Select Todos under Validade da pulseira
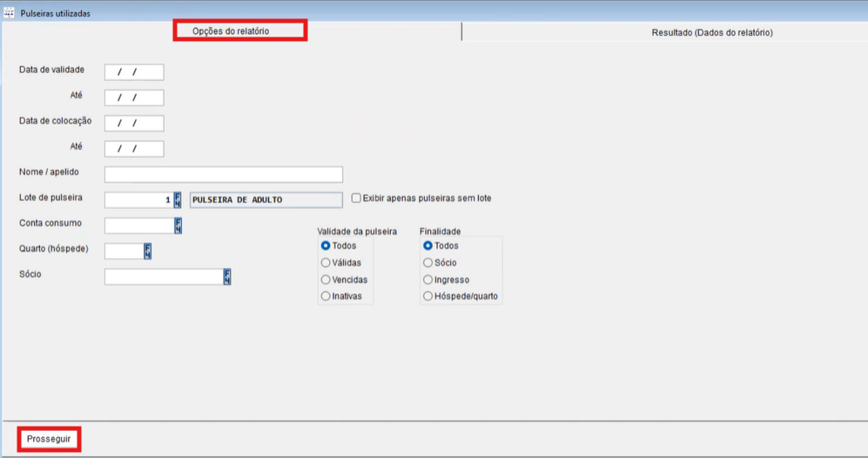 [x=326, y=246]
